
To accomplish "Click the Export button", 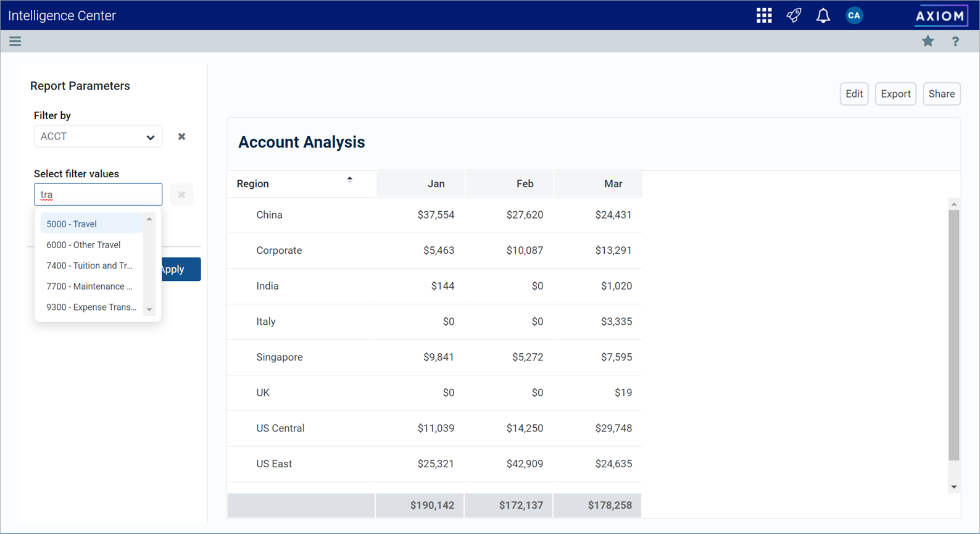I will click(895, 94).
